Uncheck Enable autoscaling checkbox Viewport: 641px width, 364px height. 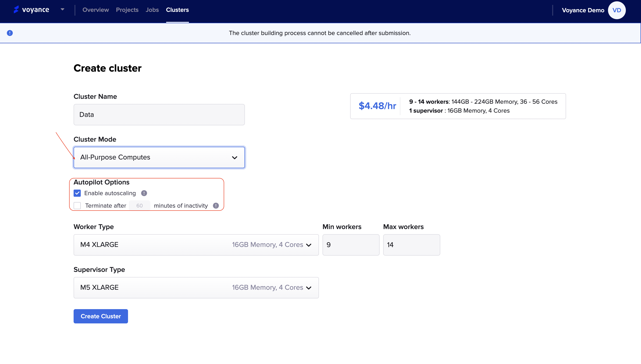tap(77, 193)
